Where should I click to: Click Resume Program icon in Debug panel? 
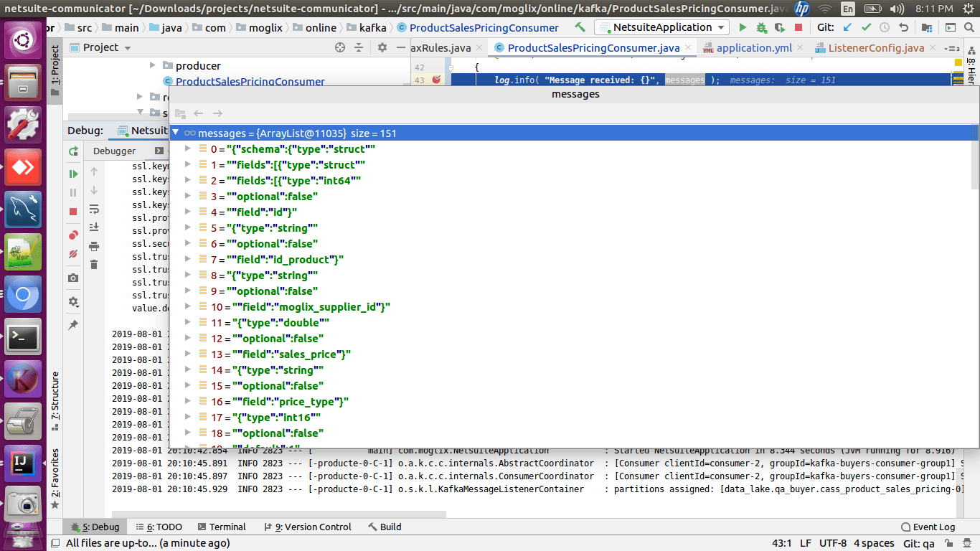pos(73,174)
